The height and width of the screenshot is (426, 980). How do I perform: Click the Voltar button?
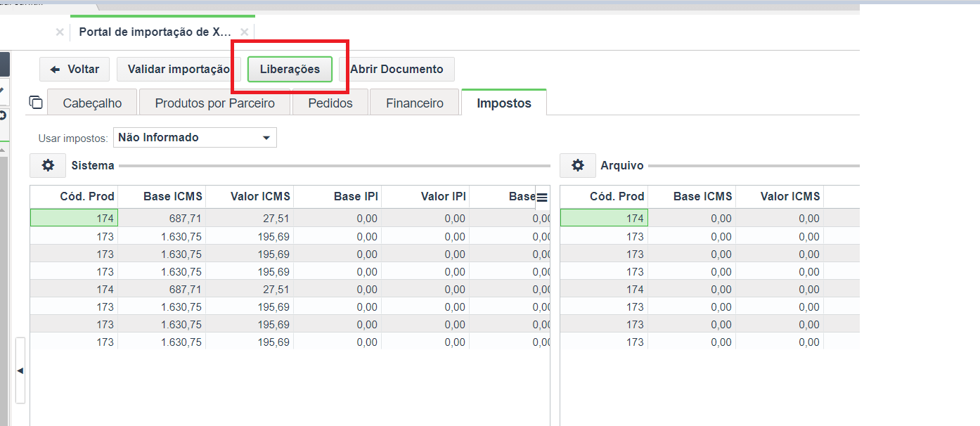point(75,69)
